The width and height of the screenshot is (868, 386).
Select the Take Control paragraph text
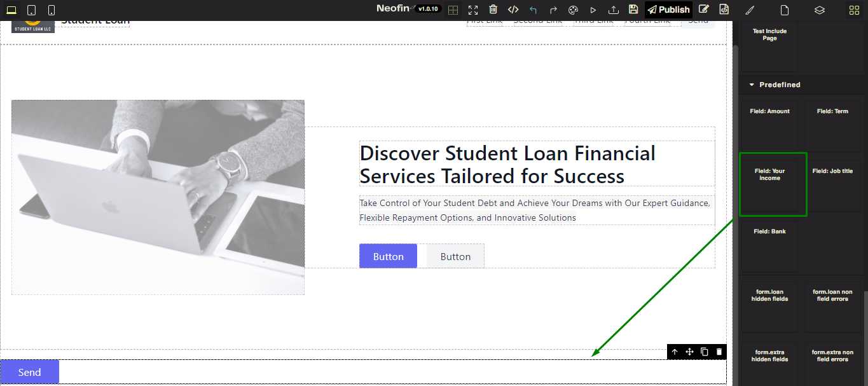click(x=537, y=210)
